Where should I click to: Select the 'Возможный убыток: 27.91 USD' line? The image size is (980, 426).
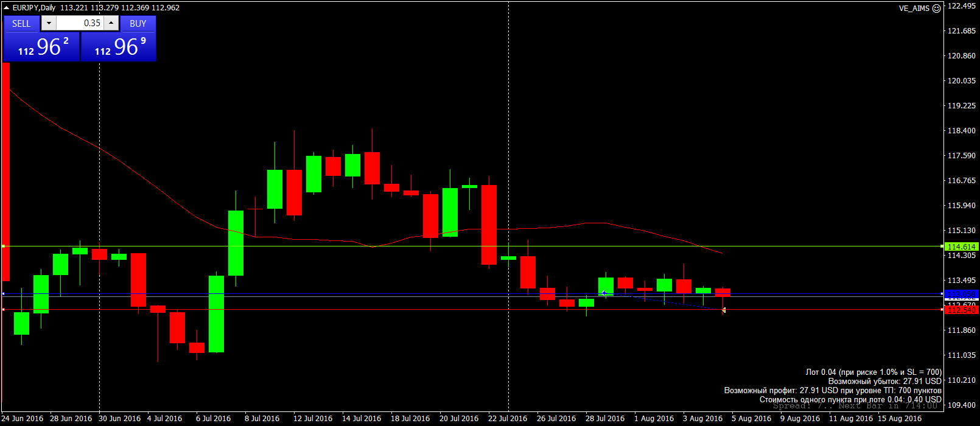[x=884, y=381]
